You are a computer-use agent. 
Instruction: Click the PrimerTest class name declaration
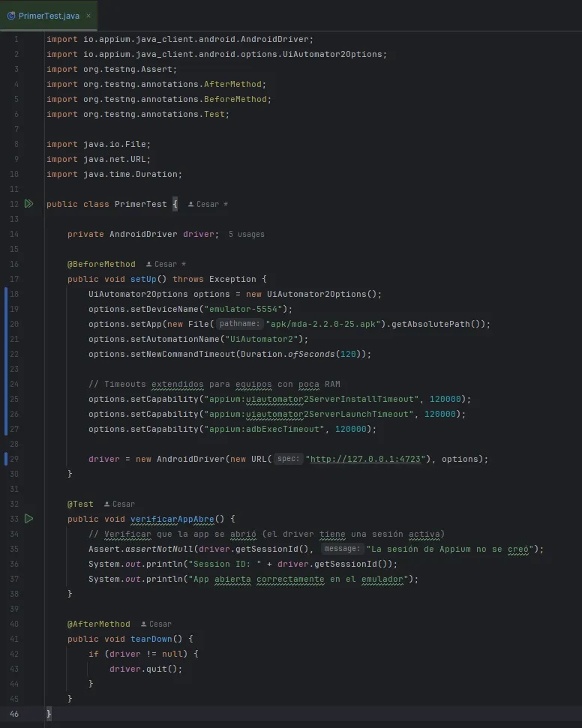pyautogui.click(x=141, y=204)
